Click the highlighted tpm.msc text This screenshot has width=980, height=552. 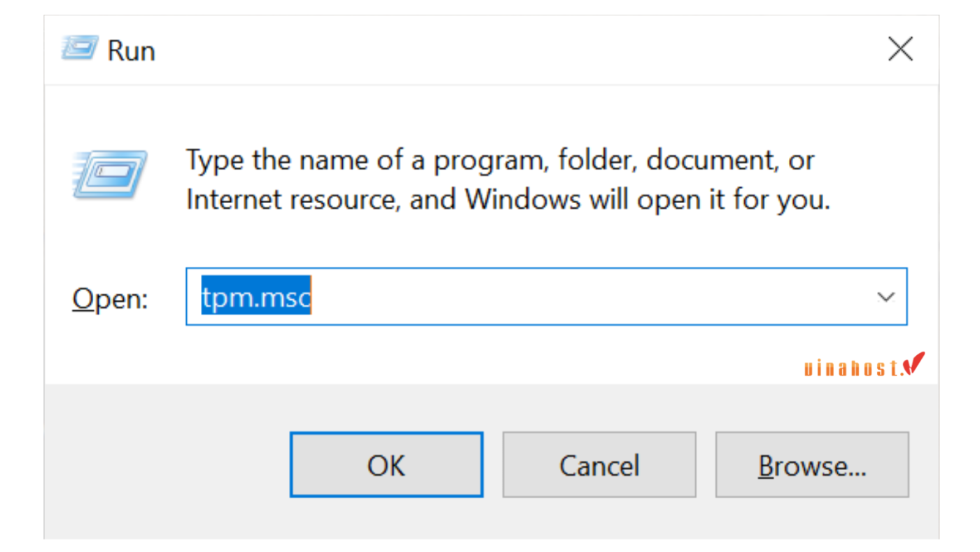256,297
